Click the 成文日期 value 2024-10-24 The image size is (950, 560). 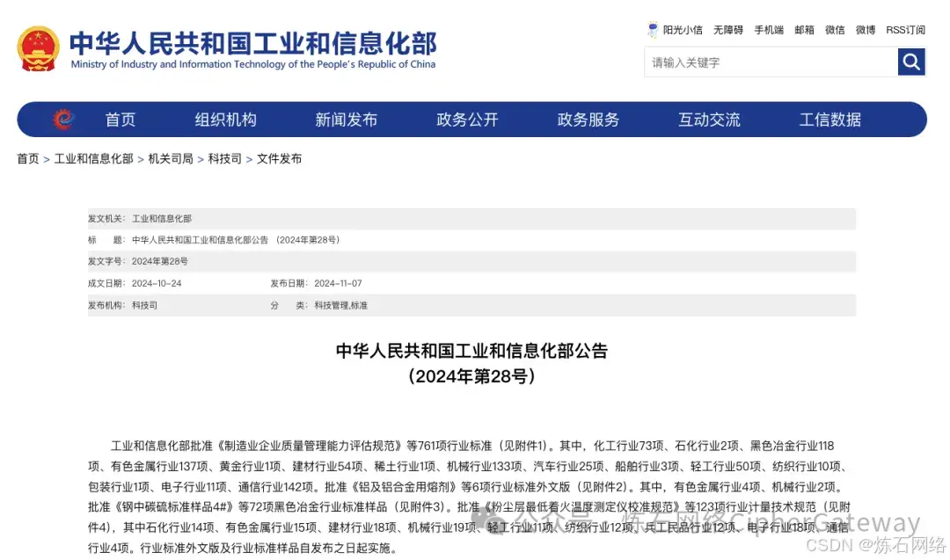(x=157, y=283)
